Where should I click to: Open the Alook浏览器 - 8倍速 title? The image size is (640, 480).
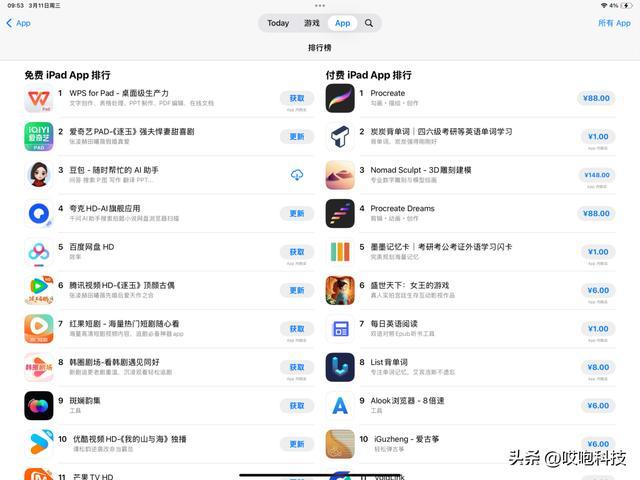click(x=407, y=401)
